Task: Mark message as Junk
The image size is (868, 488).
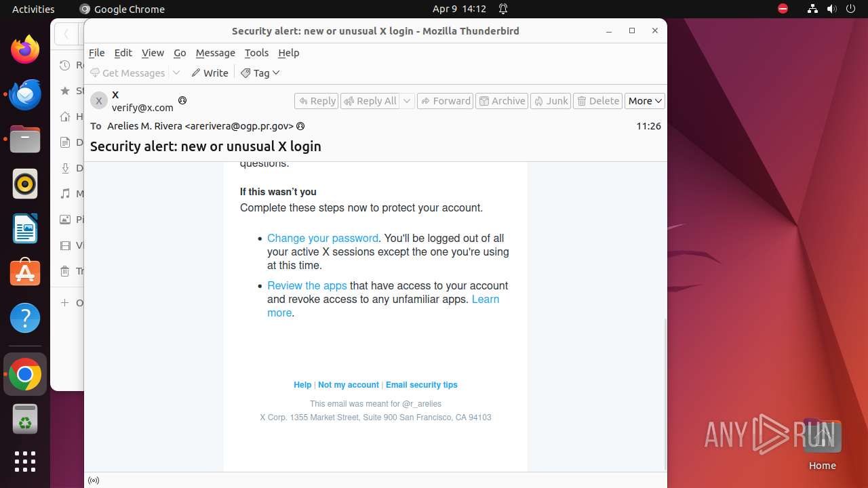Action: tap(551, 101)
